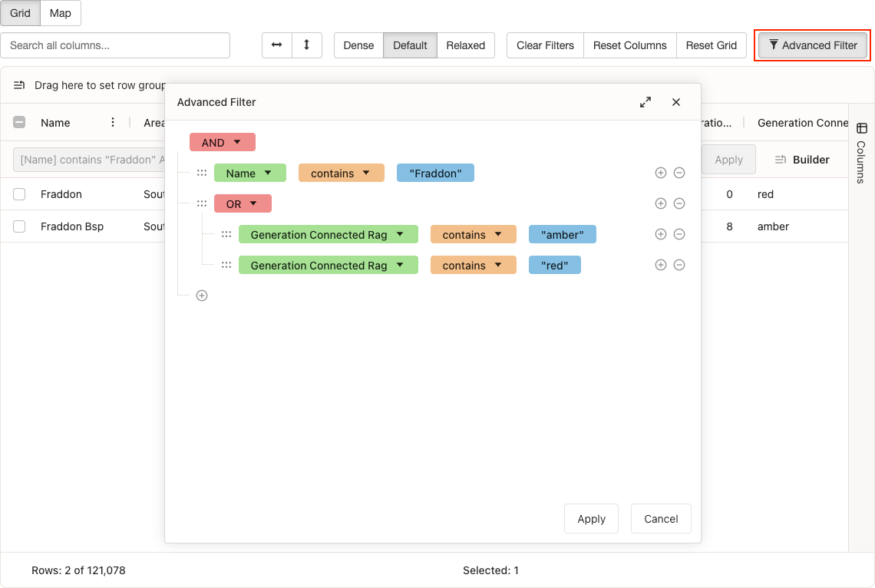This screenshot has height=588, width=875.
Task: Click the vertical row height icon
Action: click(306, 45)
